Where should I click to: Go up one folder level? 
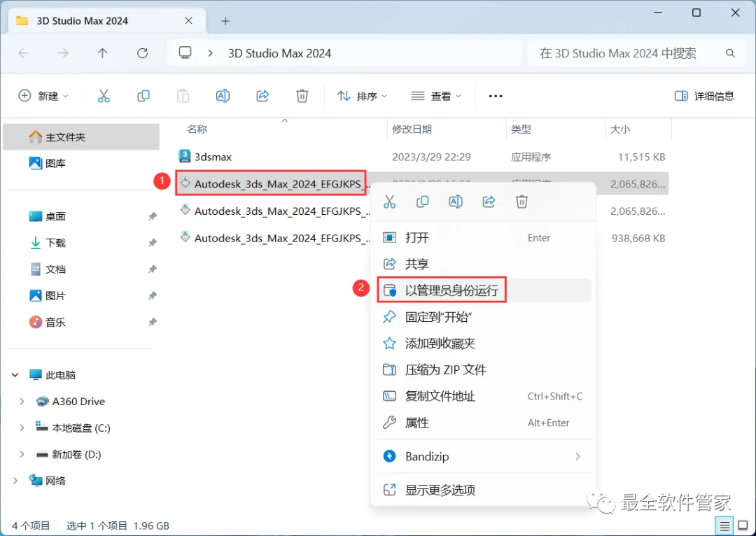(x=102, y=53)
